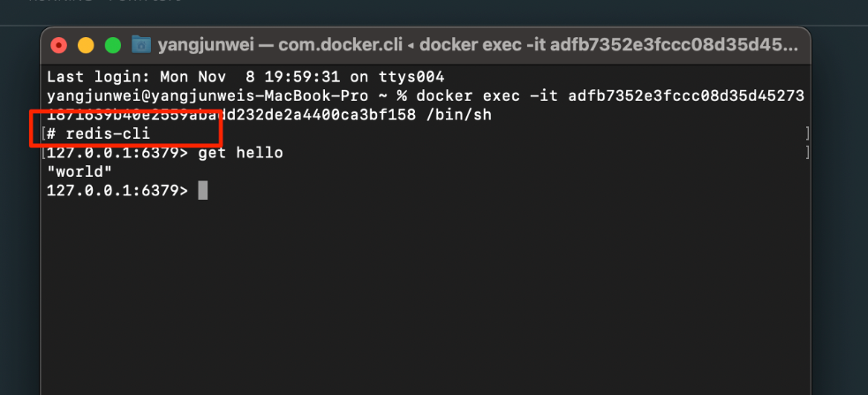
Task: Click the last "127.0.0.1:6379>" prompt
Action: (x=117, y=190)
